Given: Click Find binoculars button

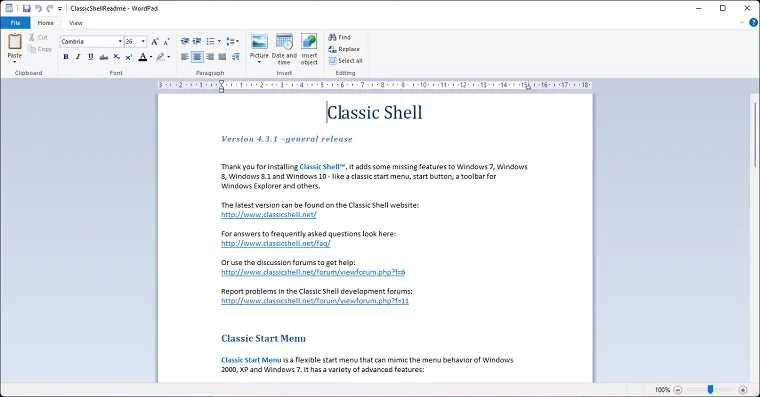Looking at the screenshot, I should [339, 37].
